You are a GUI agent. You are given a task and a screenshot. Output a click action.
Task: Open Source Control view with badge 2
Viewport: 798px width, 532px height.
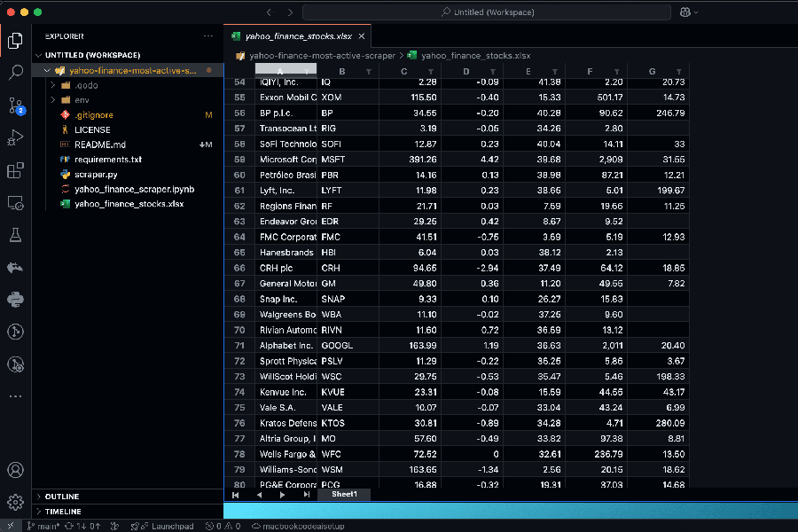pos(15,106)
